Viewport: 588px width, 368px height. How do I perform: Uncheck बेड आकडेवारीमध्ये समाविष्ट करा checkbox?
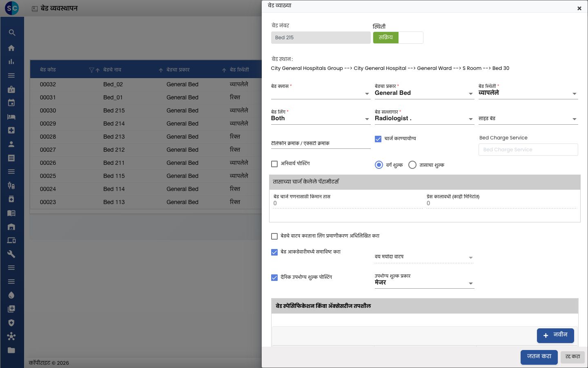pyautogui.click(x=274, y=252)
